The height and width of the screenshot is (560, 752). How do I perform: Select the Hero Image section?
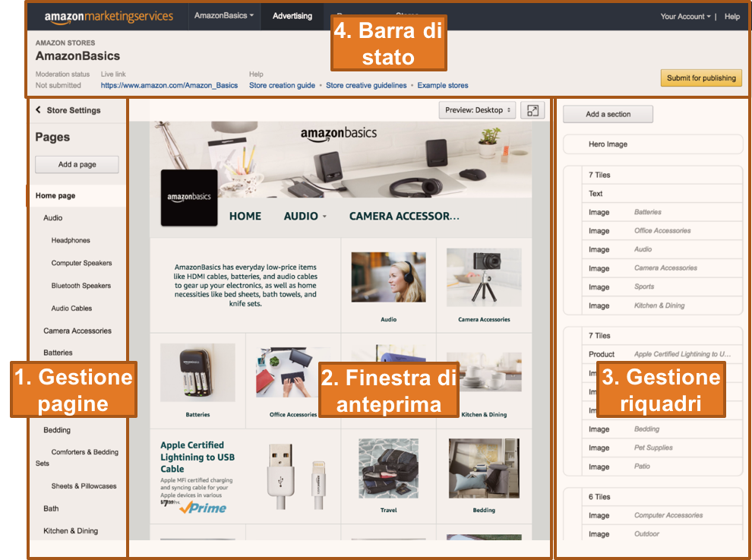pos(652,144)
